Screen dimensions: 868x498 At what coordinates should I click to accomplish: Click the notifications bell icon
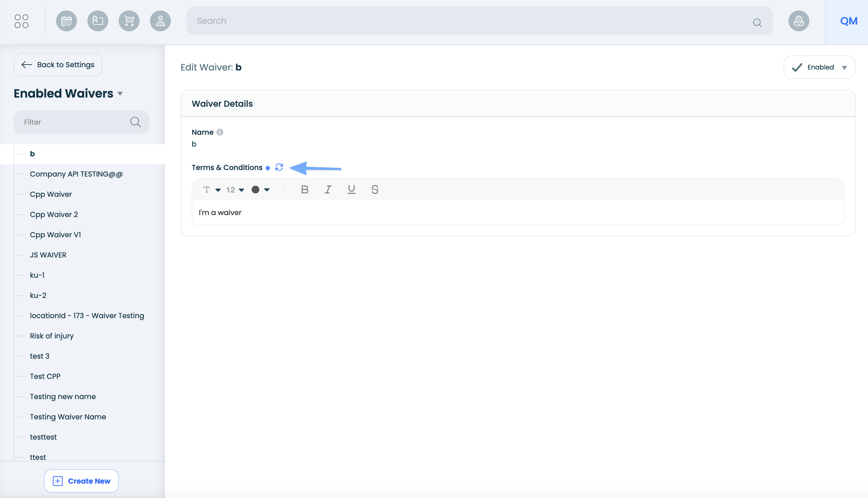[x=798, y=21]
